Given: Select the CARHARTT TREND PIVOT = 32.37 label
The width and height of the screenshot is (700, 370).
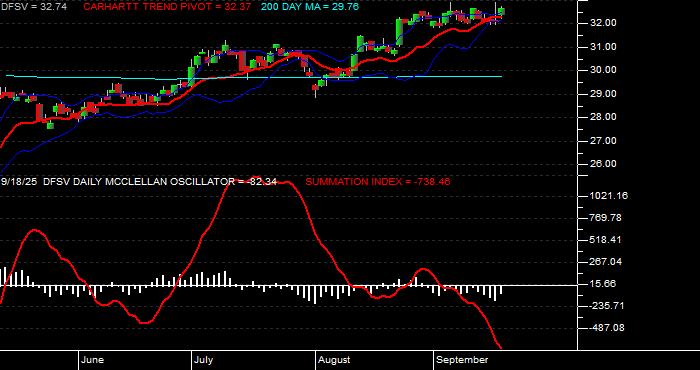Looking at the screenshot, I should click(167, 7).
